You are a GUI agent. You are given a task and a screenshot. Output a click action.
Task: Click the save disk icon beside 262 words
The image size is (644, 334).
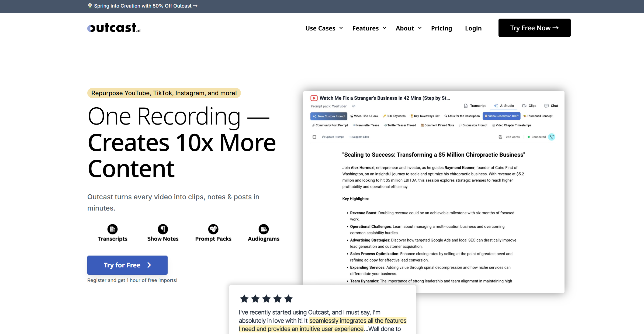pyautogui.click(x=500, y=137)
